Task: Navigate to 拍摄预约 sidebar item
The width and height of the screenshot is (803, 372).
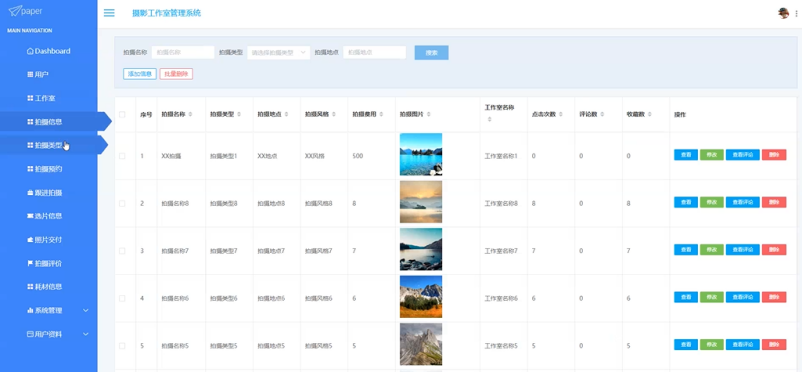Action: click(x=49, y=169)
